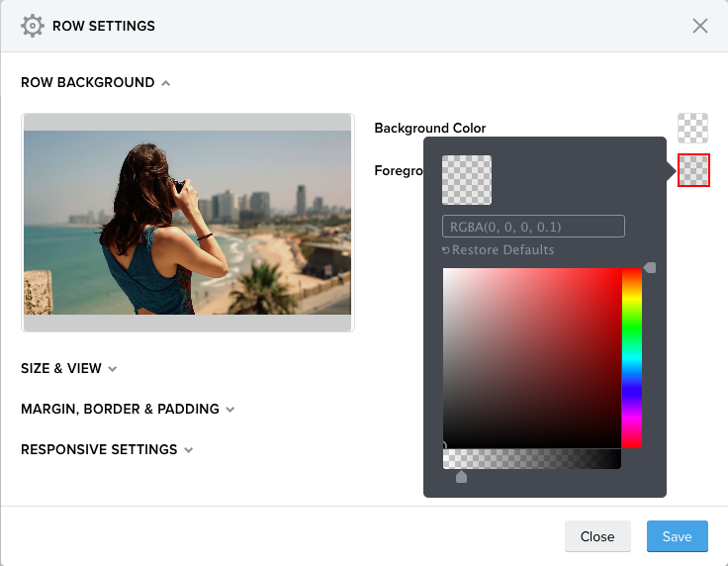728x566 pixels.
Task: Pick a color in the saturation square
Action: 532,358
